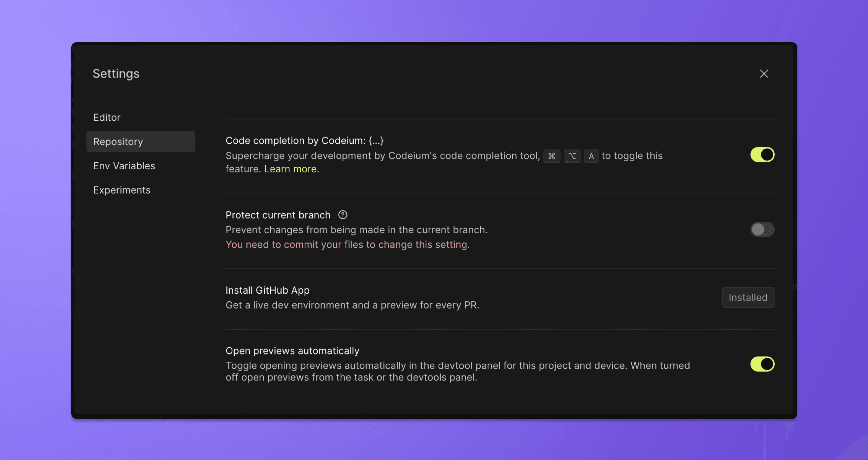The image size is (868, 460).
Task: Click the Install GitHub App heading
Action: (267, 290)
